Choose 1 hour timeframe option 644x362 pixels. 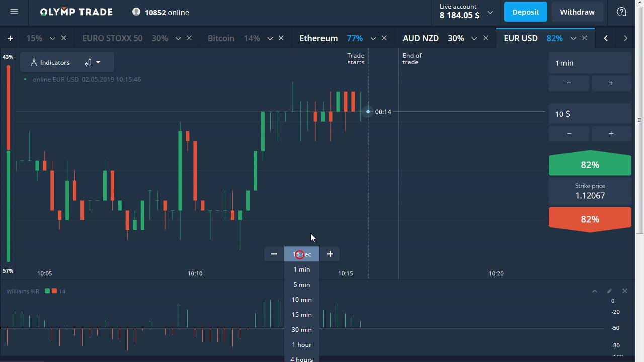pos(302,345)
